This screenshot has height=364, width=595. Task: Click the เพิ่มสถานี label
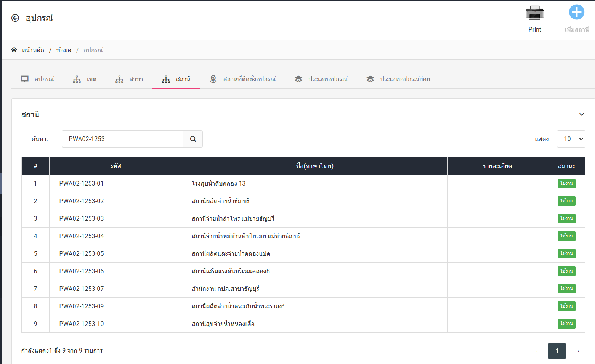click(577, 29)
